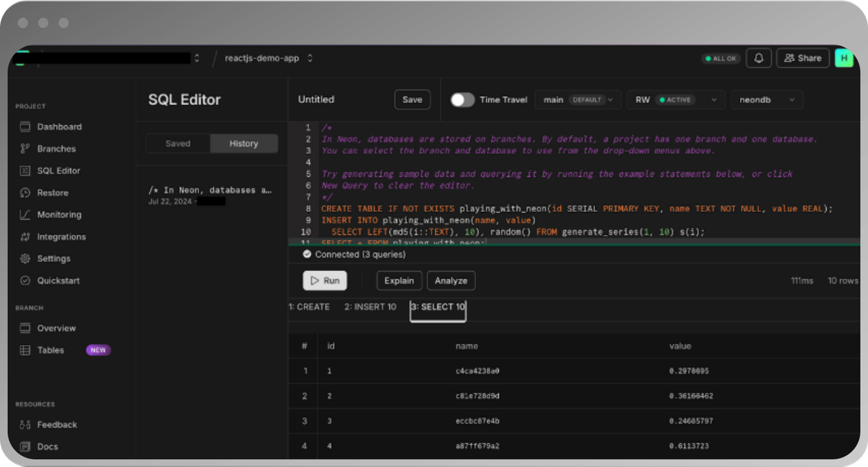Open the neondb database dropdown
Screen dimensions: 868x467
coord(767,100)
